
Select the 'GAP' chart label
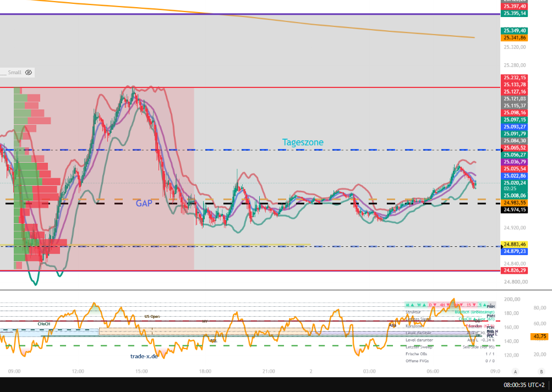[x=144, y=203]
